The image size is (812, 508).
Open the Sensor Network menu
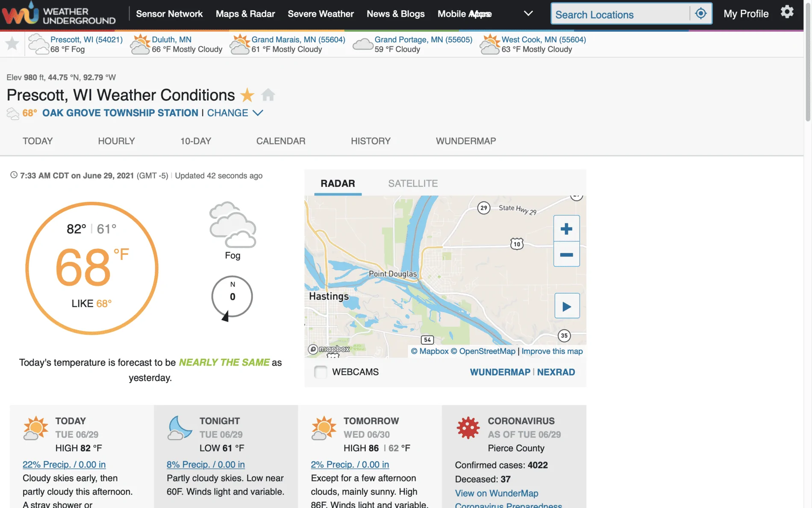tap(169, 14)
